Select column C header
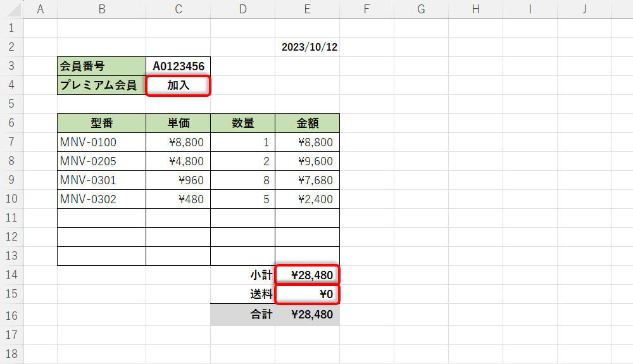Viewport: 633px width, 364px height. [179, 9]
